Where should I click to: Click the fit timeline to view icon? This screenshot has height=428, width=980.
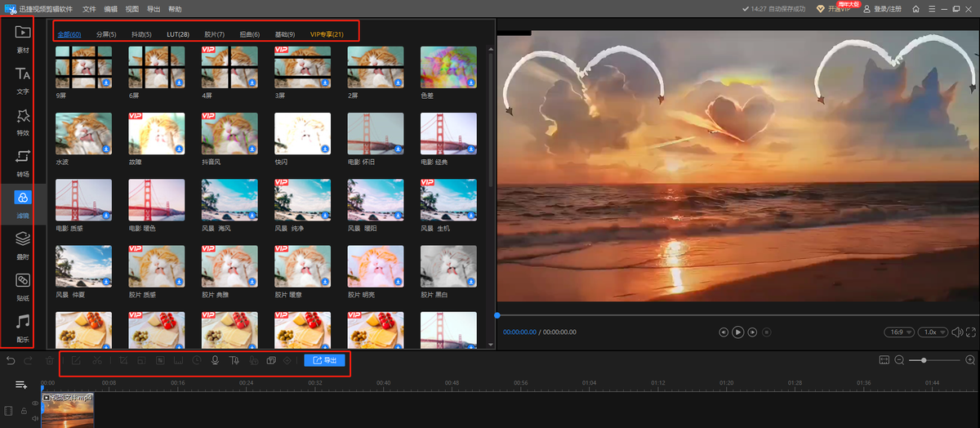tap(884, 360)
